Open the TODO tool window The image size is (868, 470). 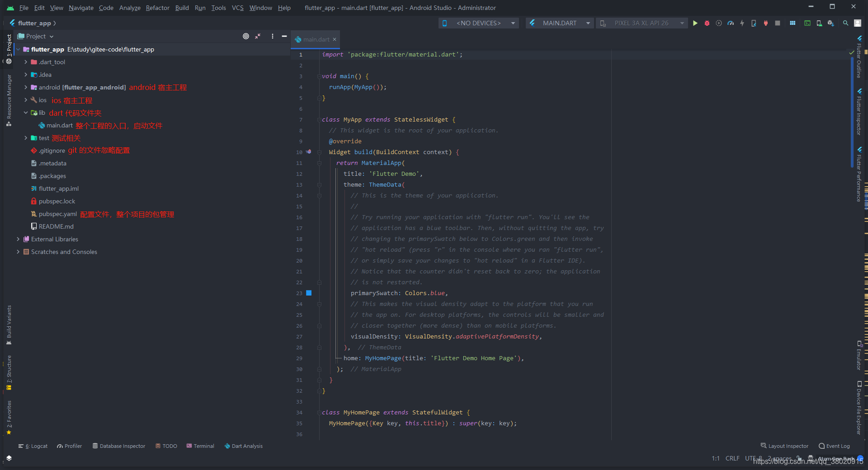(166, 446)
